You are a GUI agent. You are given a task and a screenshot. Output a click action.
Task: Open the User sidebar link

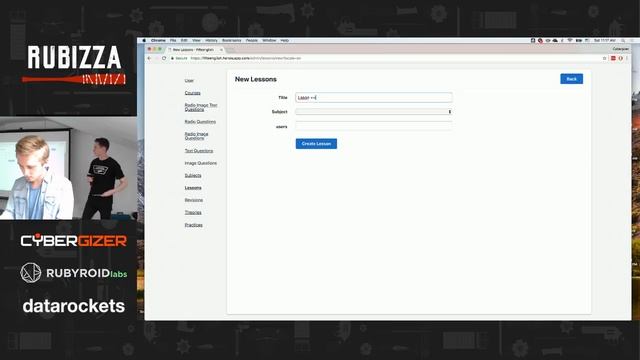[x=189, y=80]
